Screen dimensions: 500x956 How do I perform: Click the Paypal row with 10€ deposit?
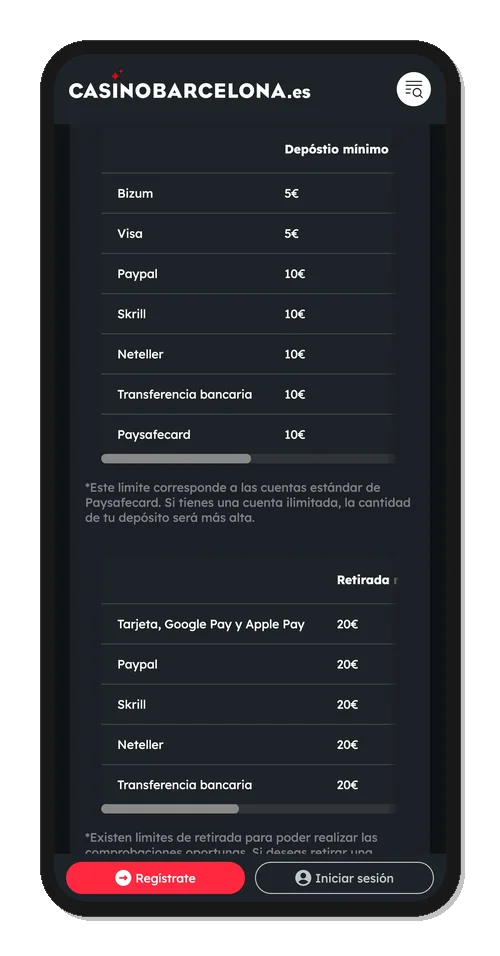pyautogui.click(x=248, y=274)
